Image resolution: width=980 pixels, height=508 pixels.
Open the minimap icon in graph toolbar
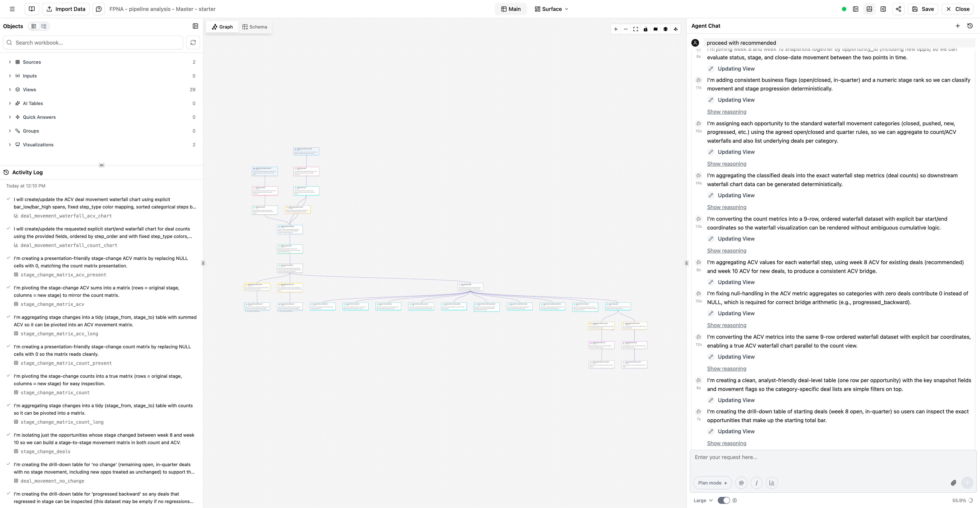[656, 29]
